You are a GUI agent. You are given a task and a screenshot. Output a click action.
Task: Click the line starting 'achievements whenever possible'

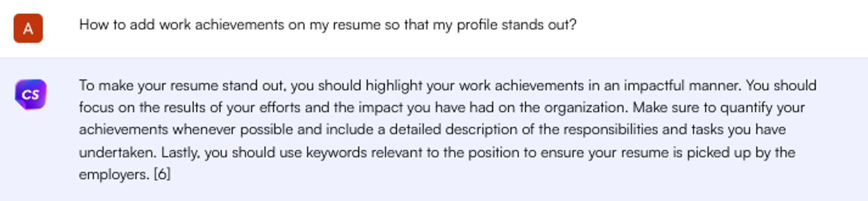[432, 130]
